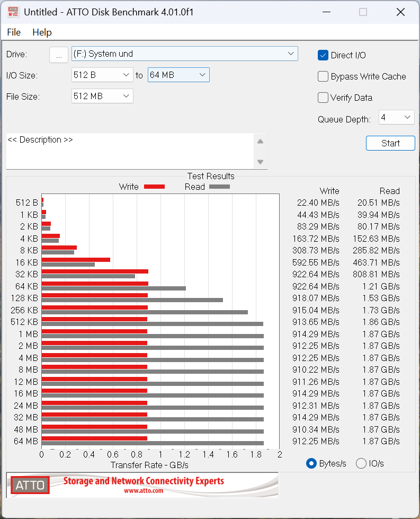The image size is (420, 519).
Task: Tick the Verify Data checkbox
Action: click(323, 98)
